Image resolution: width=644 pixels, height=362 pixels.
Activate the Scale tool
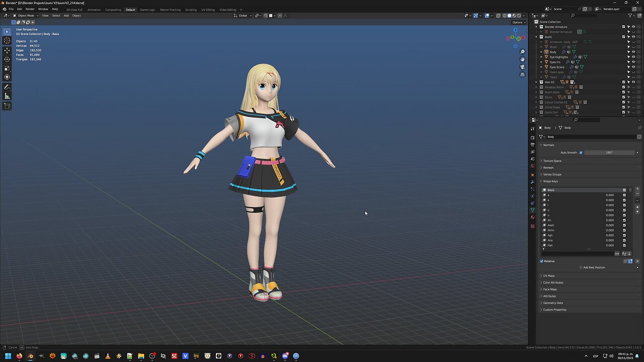[7, 68]
